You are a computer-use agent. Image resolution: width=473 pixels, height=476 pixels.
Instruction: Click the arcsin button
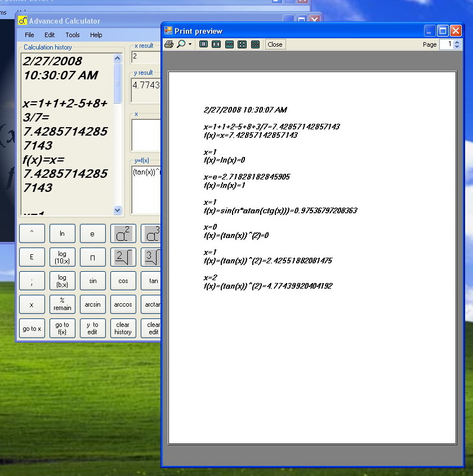pos(93,304)
